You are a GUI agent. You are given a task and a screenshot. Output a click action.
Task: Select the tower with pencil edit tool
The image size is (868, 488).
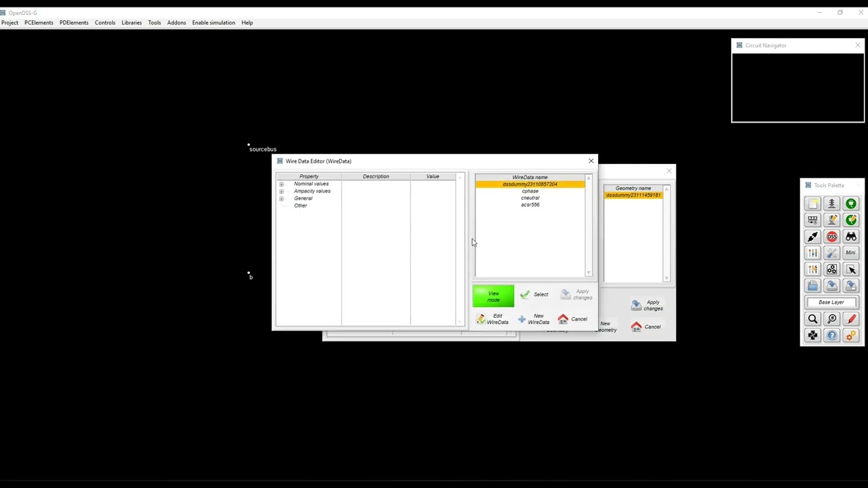(x=831, y=220)
